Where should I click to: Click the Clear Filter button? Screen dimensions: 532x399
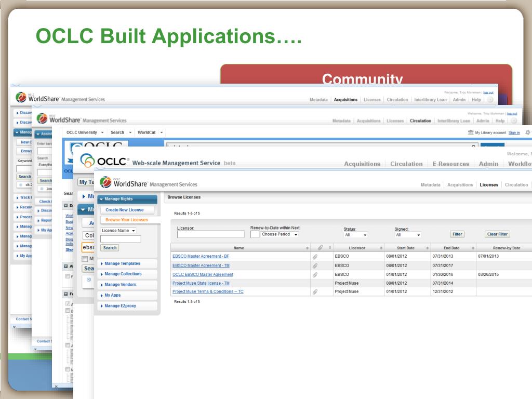497,234
